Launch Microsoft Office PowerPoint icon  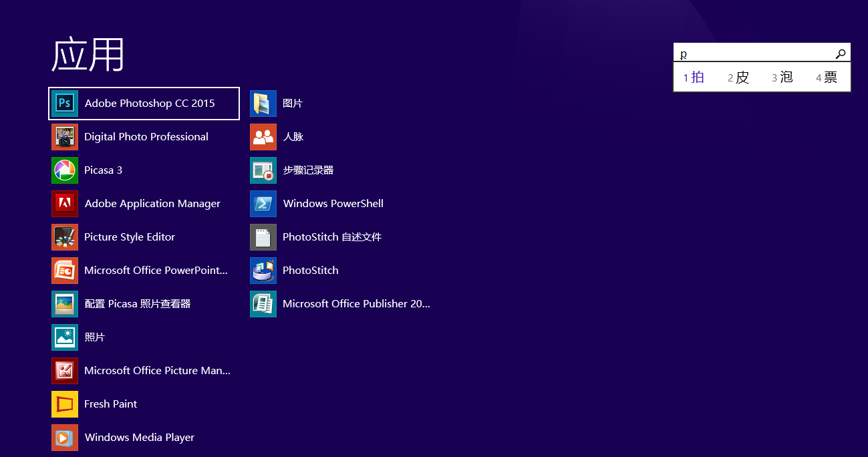[65, 271]
